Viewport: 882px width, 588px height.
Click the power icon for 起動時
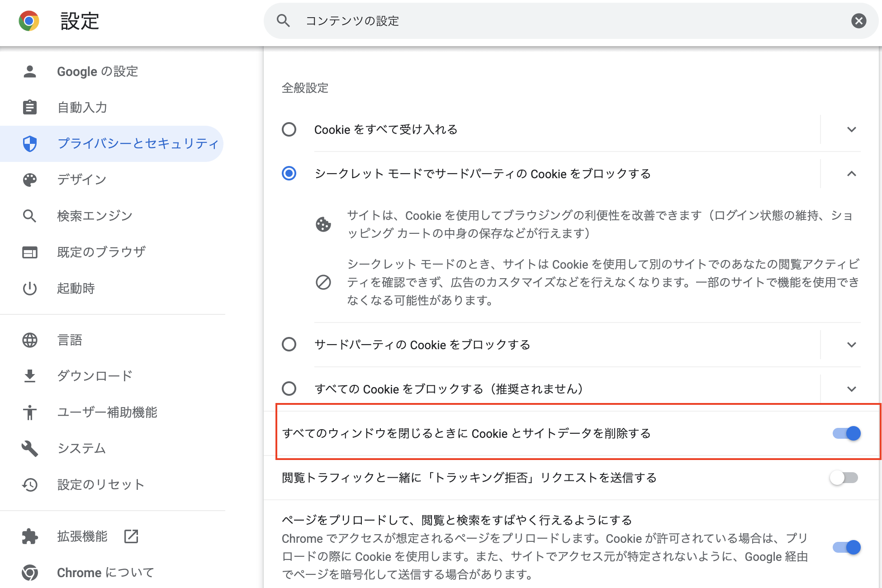[30, 288]
